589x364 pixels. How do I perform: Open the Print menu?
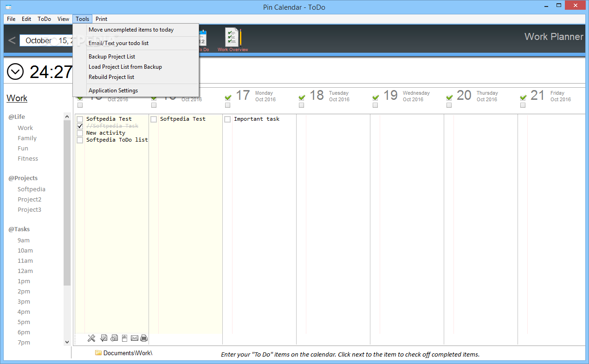click(101, 19)
